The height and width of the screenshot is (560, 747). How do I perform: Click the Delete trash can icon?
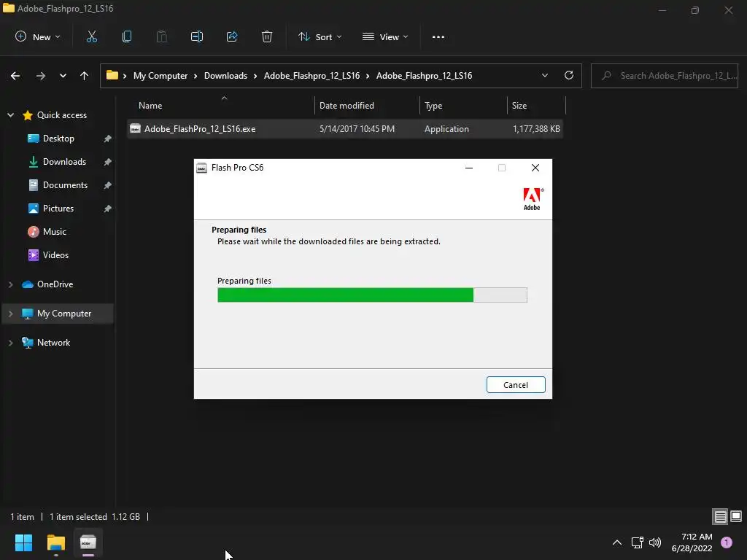click(267, 36)
